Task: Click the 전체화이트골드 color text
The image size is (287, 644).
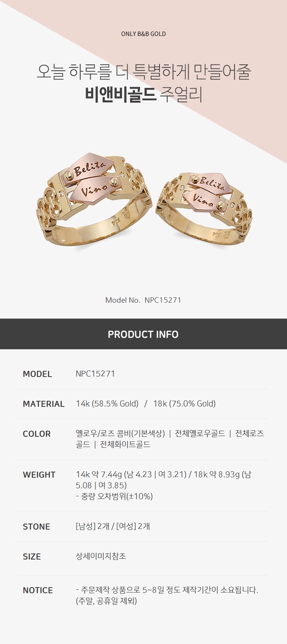Action: (125, 444)
